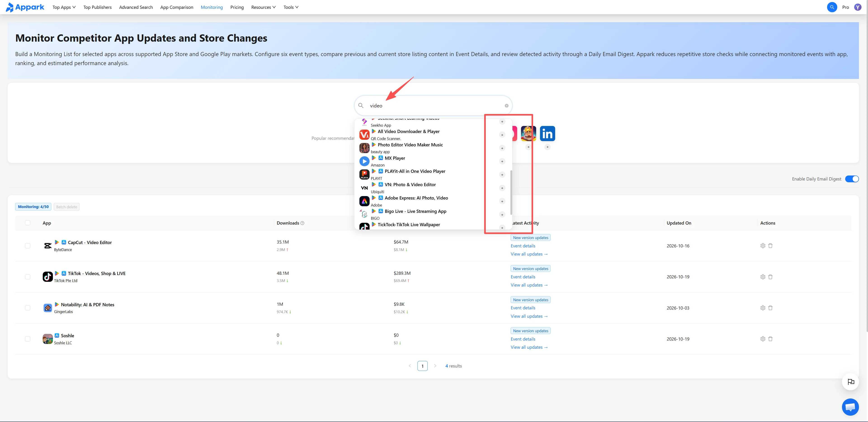Open Event details for Soshle
This screenshot has width=868, height=422.
pos(523,339)
